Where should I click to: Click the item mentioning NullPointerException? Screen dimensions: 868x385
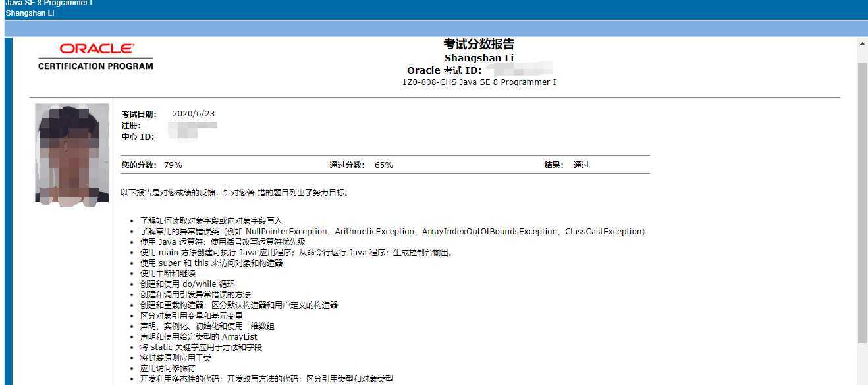tap(393, 232)
